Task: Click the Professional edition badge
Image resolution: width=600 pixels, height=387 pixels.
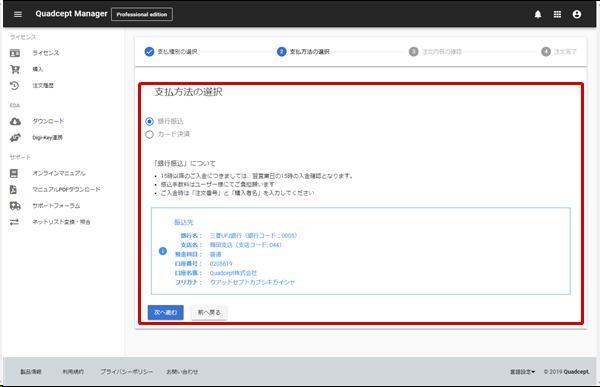Action: coord(142,14)
